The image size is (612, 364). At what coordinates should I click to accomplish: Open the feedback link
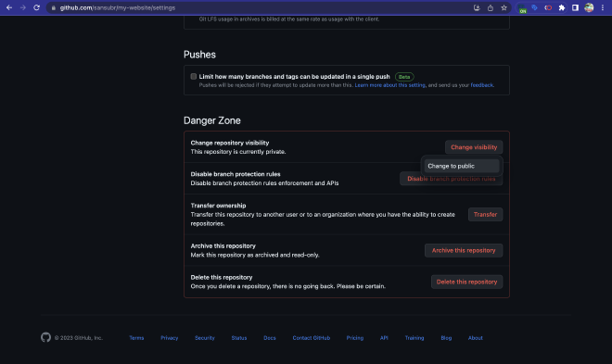coord(481,85)
